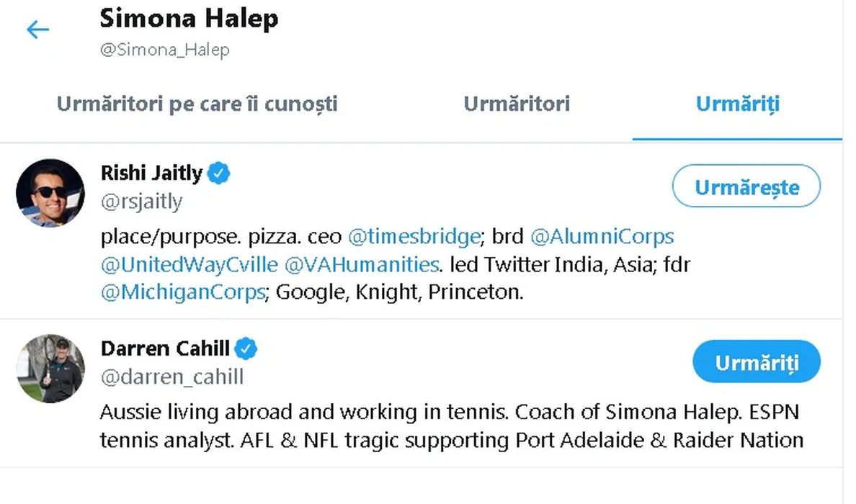Click the @darren_cahill handle

[x=172, y=377]
